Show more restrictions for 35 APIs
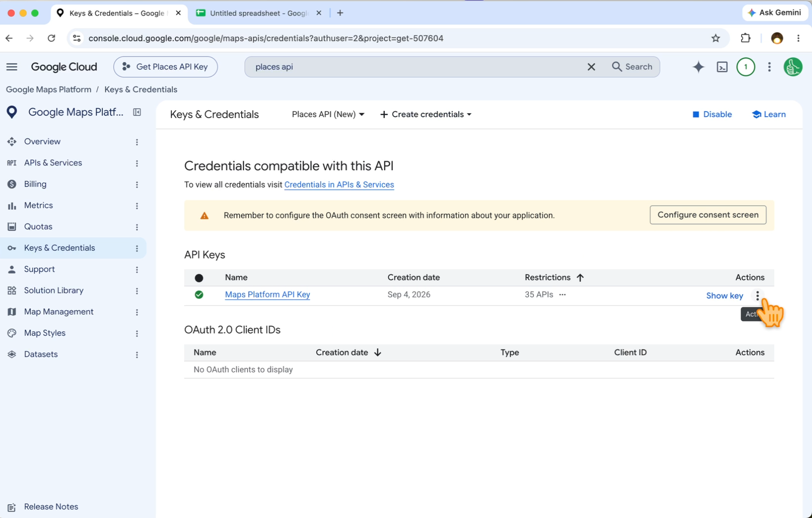Image resolution: width=812 pixels, height=518 pixels. (x=562, y=294)
